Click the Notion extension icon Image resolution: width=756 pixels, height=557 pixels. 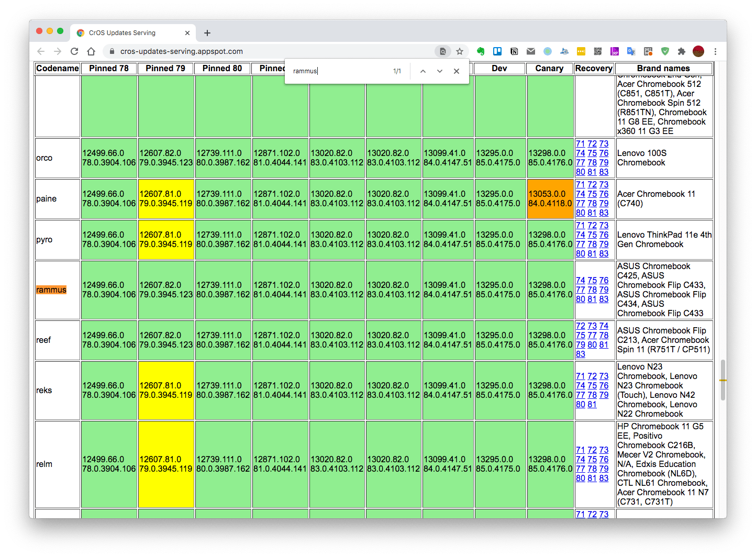(514, 51)
